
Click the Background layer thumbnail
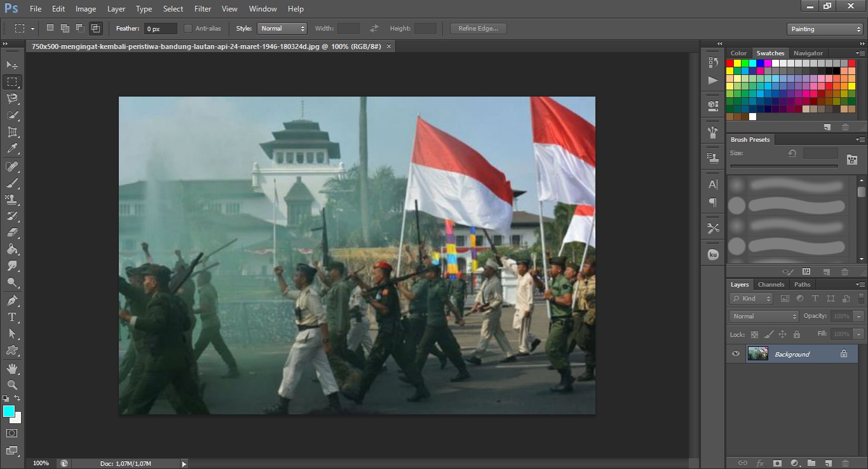click(x=757, y=354)
